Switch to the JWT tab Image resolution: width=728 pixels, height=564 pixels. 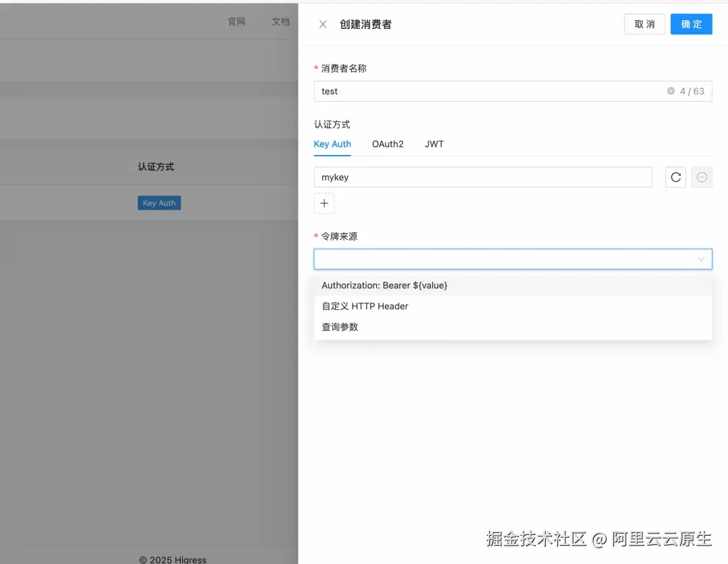click(434, 144)
